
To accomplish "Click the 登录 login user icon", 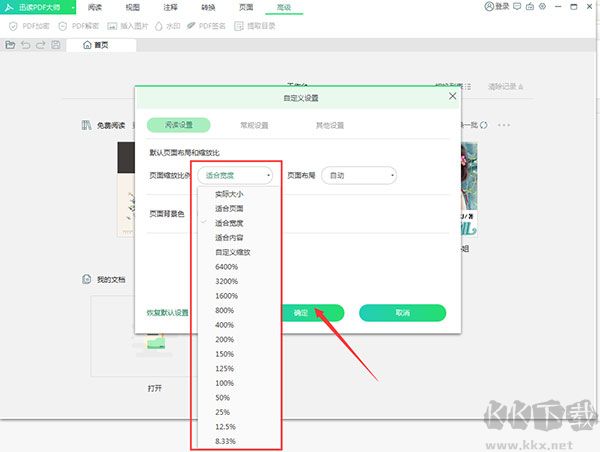I will coord(489,7).
